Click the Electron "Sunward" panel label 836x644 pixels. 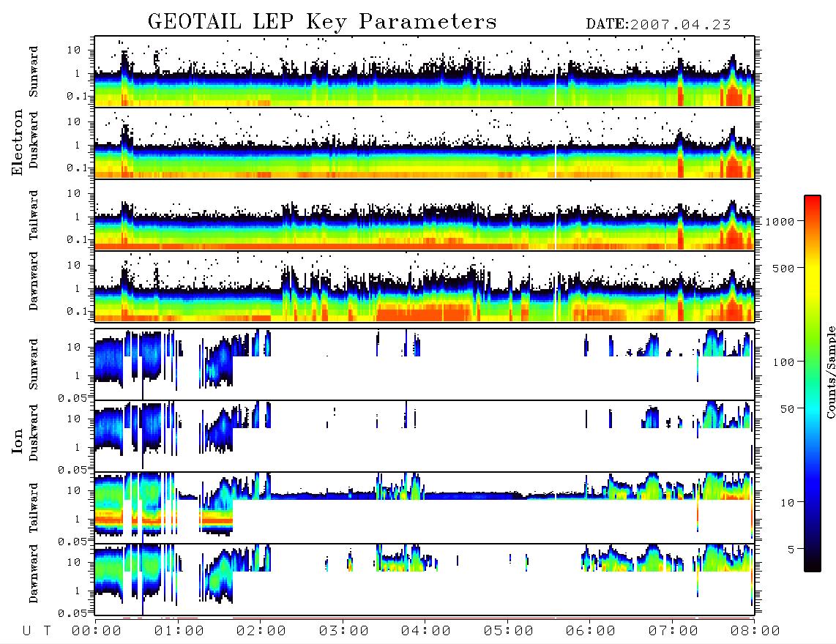click(34, 72)
